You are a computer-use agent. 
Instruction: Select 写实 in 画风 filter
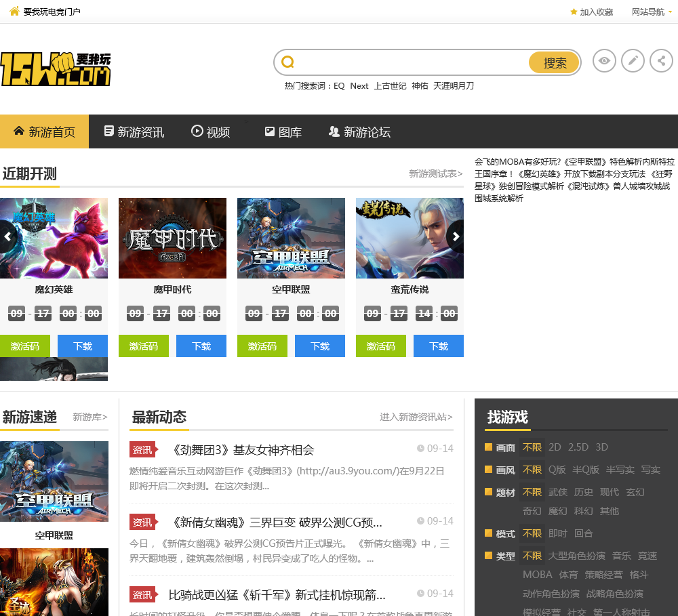[650, 470]
